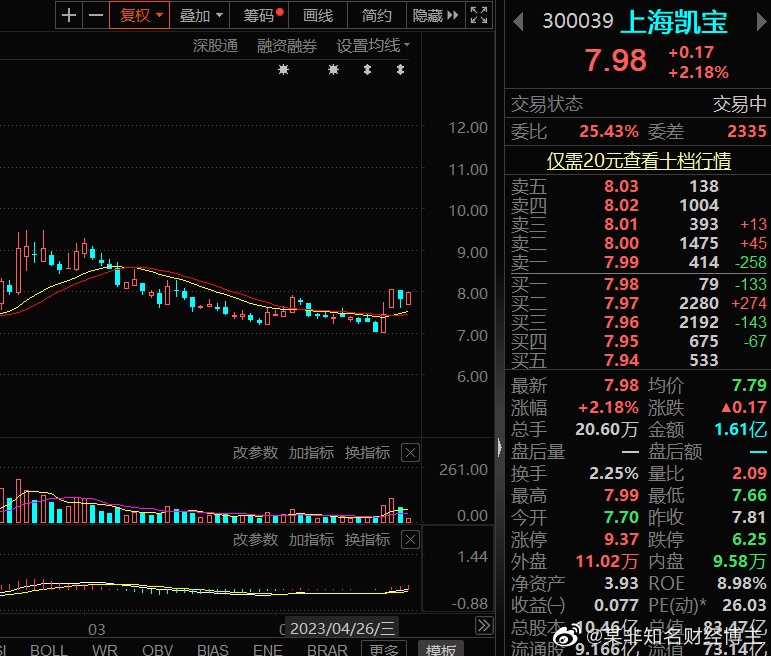Close the lower MACD indicator panel

point(411,539)
